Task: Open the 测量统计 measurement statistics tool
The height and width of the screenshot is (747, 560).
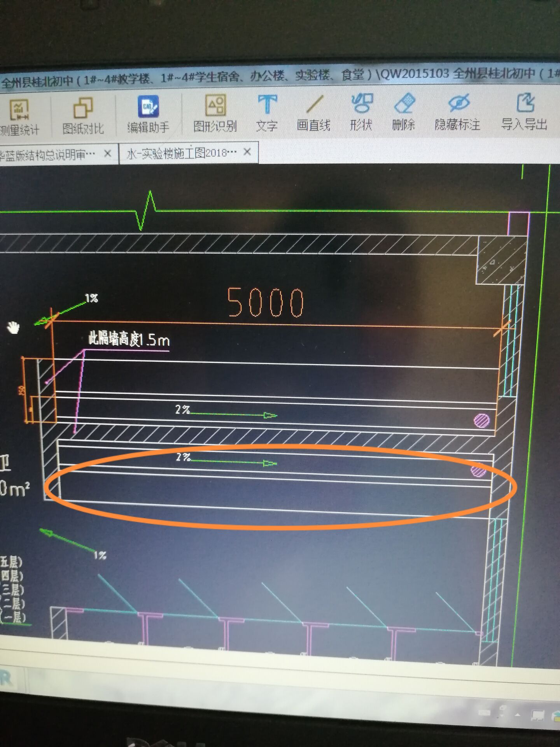Action: click(19, 117)
